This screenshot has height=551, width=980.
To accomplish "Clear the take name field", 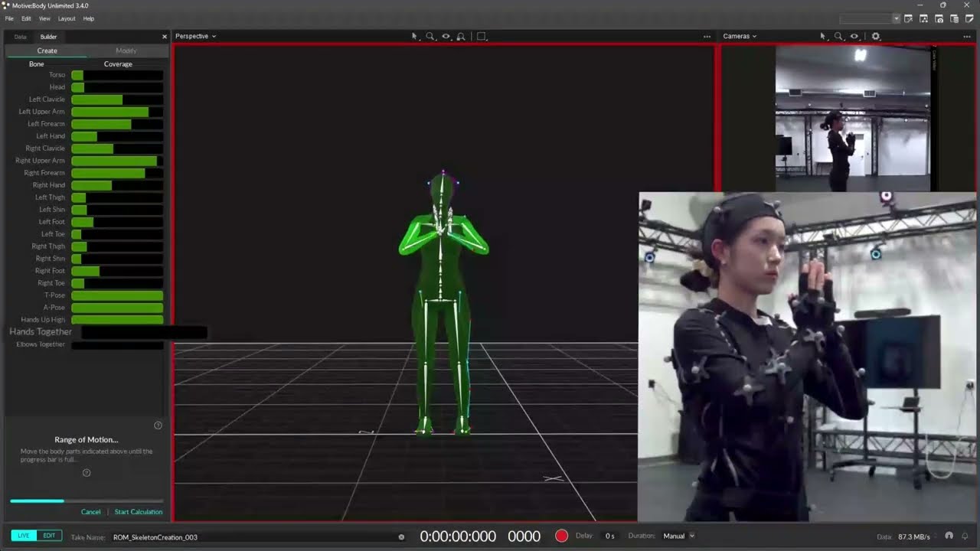I will click(x=401, y=536).
